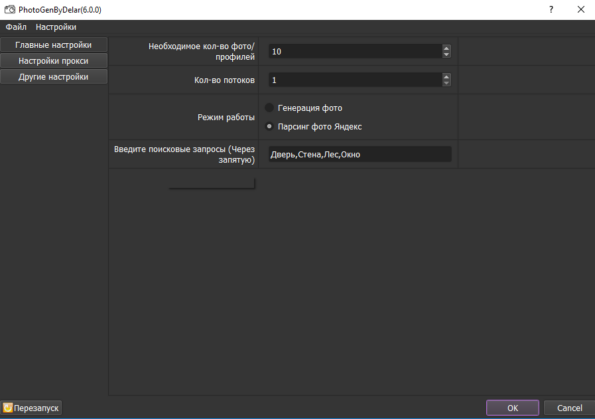Focus the Кол-во потоков value field
The image size is (595, 419).
[x=355, y=80]
